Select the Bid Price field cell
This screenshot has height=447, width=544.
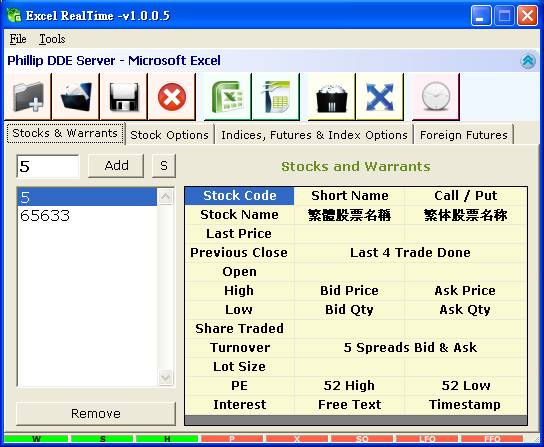[349, 290]
